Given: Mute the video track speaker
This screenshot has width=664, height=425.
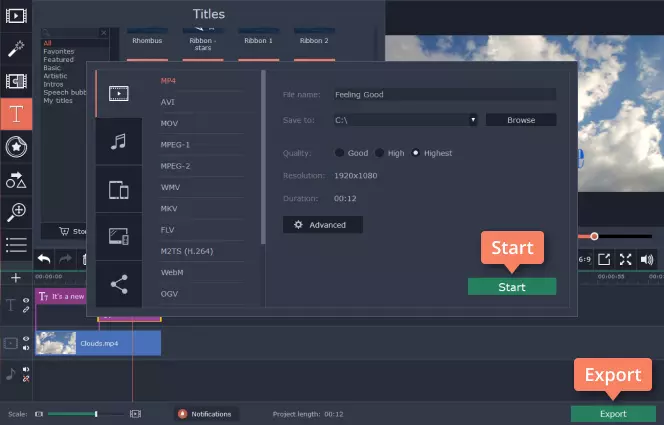Looking at the screenshot, I should 26,348.
